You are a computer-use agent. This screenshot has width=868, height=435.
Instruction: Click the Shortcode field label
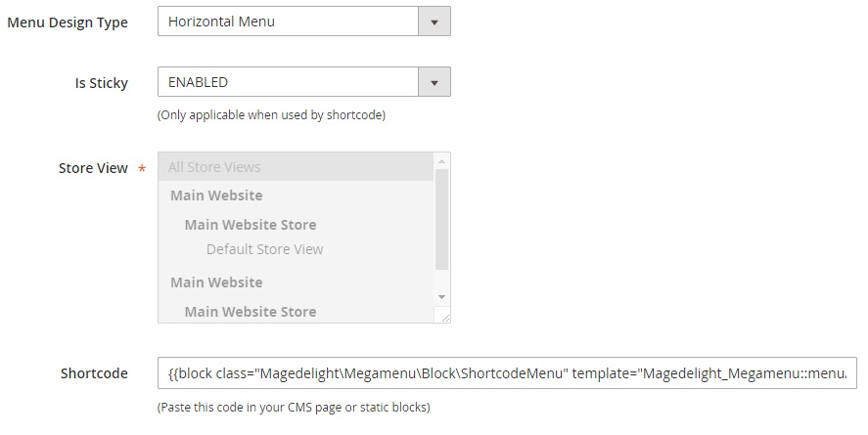[94, 373]
